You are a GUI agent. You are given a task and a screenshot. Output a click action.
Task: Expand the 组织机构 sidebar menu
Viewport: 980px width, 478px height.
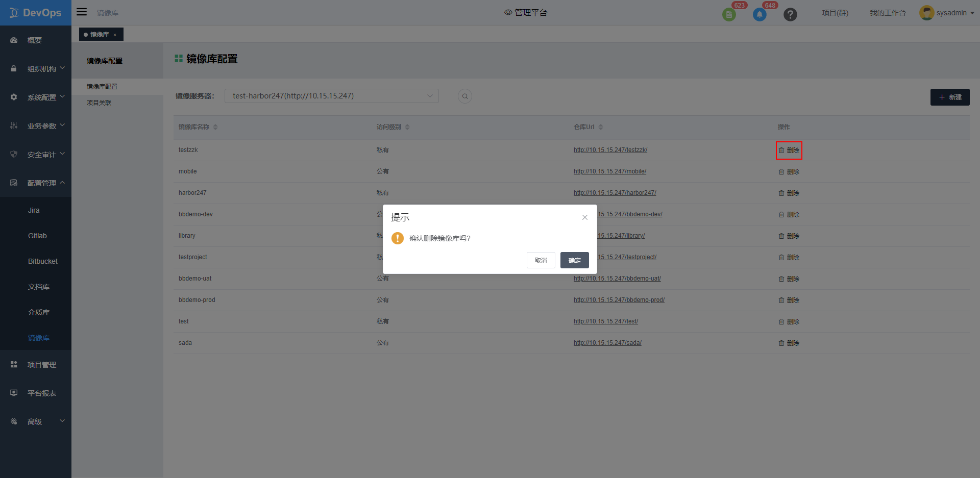[36, 69]
